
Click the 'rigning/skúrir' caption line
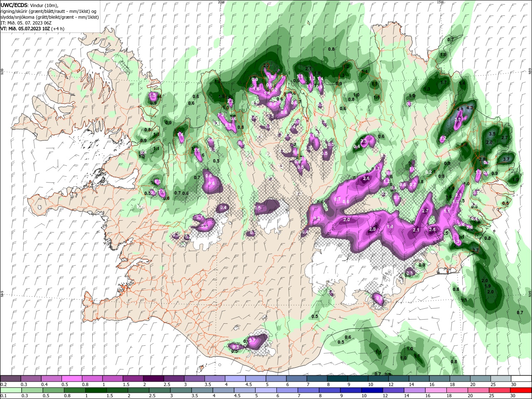[49, 11]
